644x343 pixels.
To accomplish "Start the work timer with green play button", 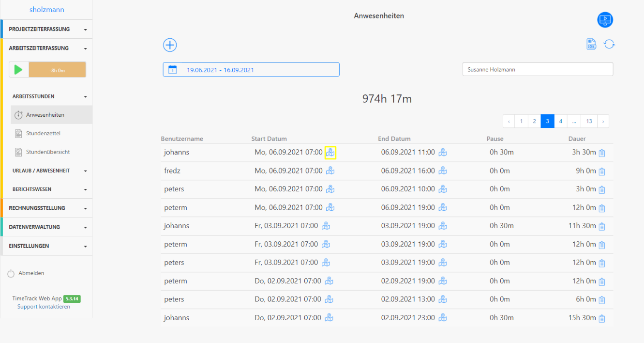I will coord(19,70).
